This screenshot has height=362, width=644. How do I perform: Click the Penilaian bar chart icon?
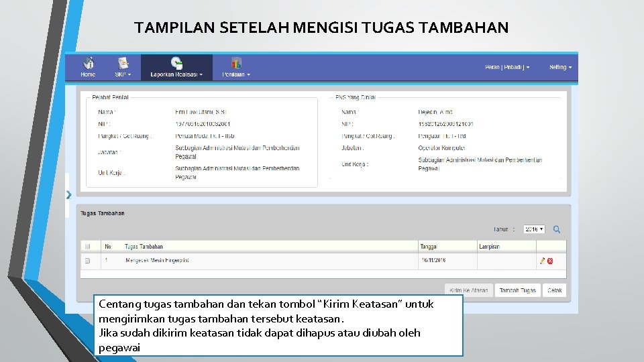point(235,63)
